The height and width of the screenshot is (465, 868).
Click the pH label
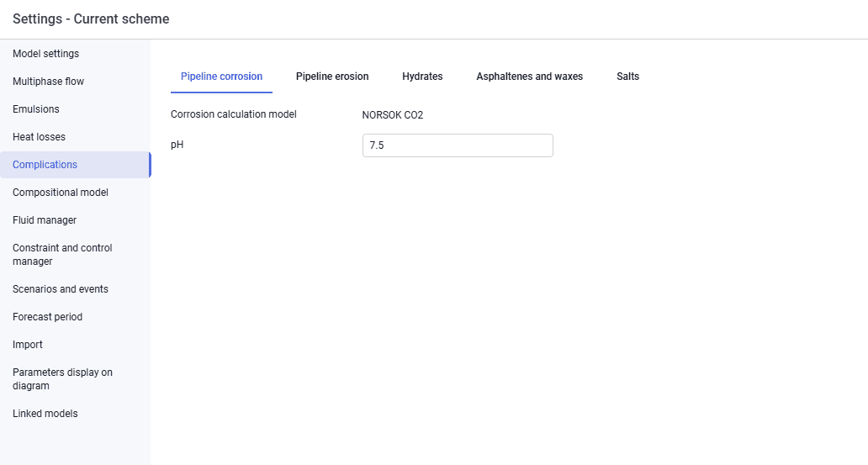click(x=177, y=145)
